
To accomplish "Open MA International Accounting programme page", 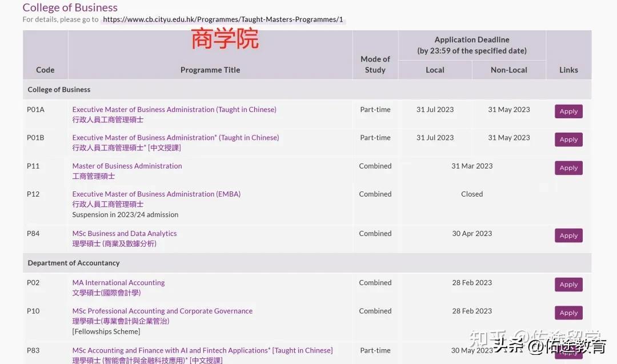I will [x=118, y=282].
